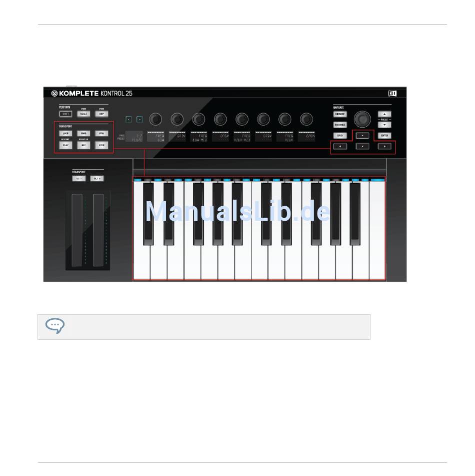Select next preset with PRESET up button
475x476 pixels.
point(384,114)
